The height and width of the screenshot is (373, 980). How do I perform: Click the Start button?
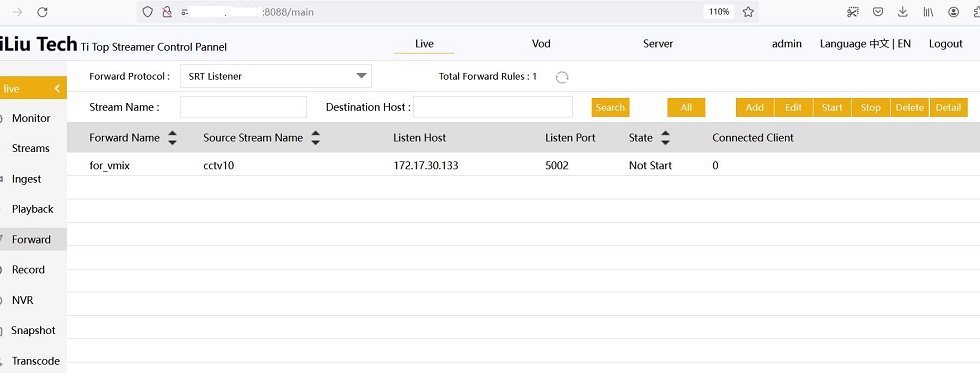tap(832, 107)
